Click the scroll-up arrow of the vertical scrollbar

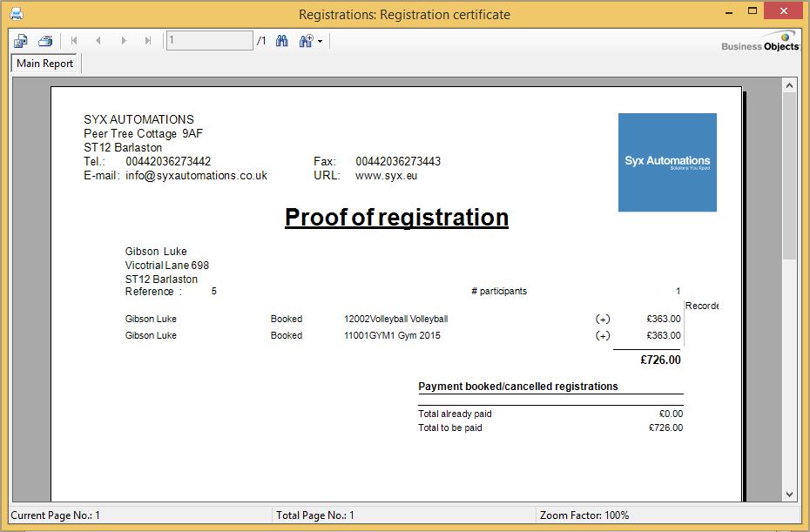[790, 85]
